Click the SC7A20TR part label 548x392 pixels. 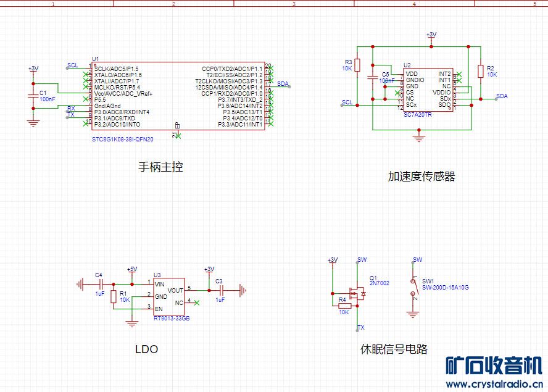pyautogui.click(x=418, y=115)
